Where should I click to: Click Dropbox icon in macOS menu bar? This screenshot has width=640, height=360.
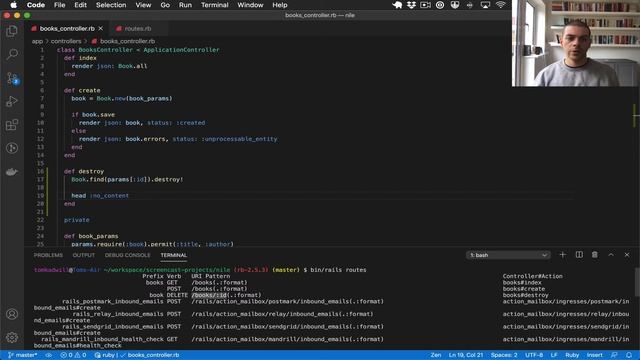click(x=411, y=5)
